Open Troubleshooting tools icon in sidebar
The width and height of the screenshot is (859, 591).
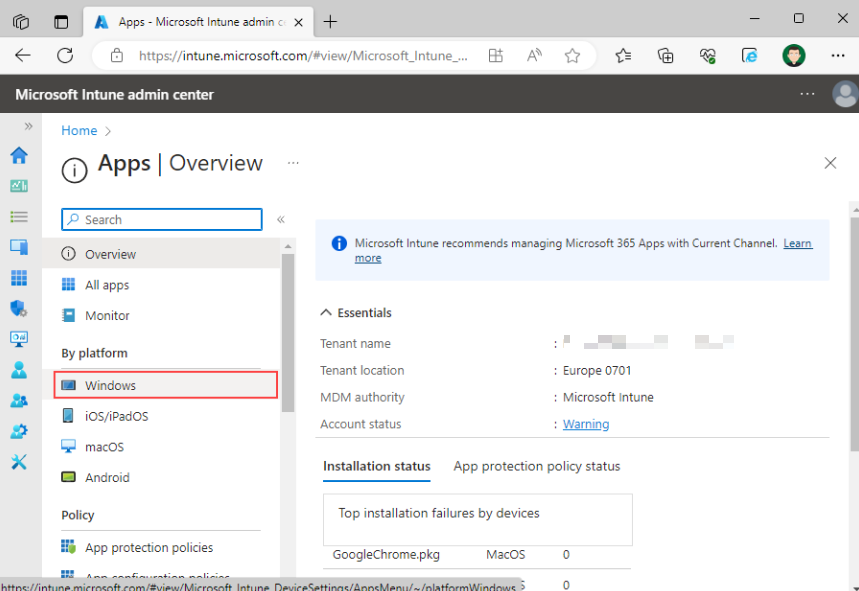19,462
